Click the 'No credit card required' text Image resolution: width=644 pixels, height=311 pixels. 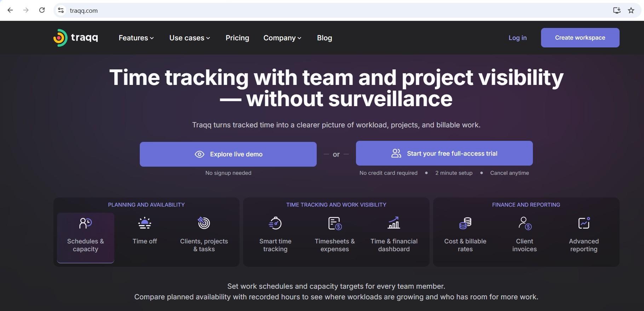[389, 173]
